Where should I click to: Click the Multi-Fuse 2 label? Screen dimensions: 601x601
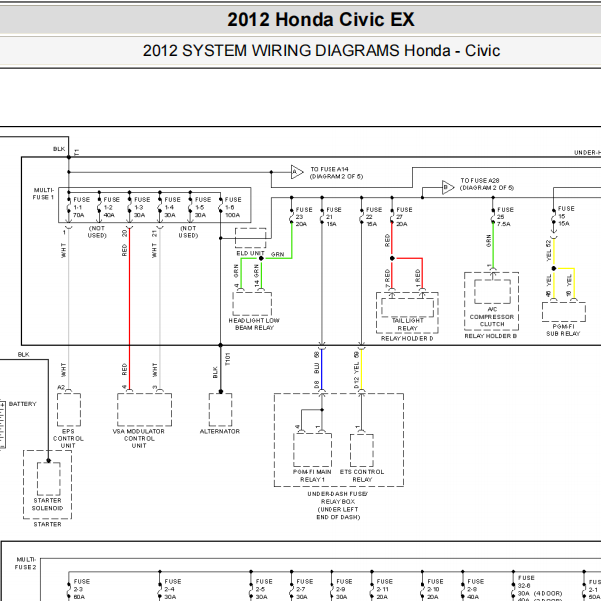coord(26,563)
